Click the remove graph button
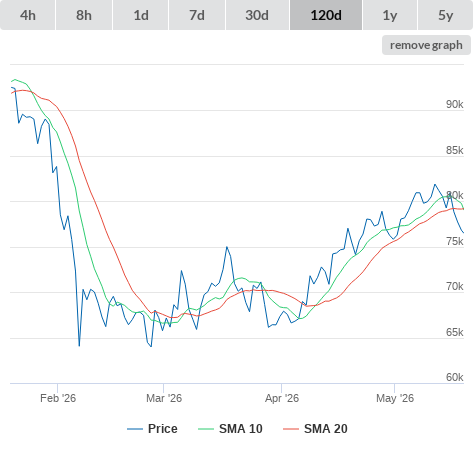The height and width of the screenshot is (455, 474). [x=426, y=45]
